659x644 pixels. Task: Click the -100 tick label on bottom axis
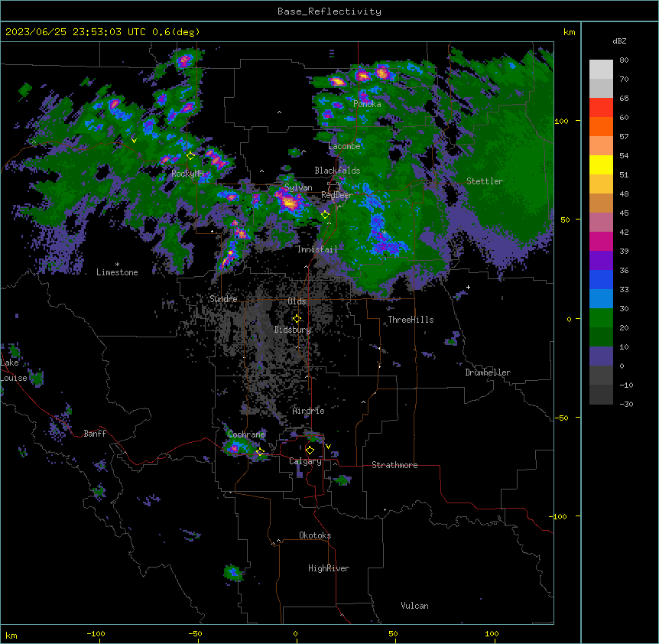pos(96,633)
